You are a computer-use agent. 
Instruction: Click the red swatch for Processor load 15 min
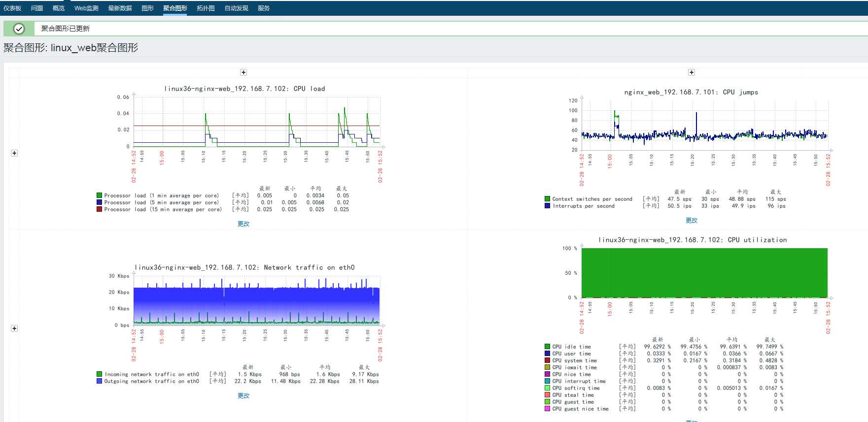click(100, 209)
